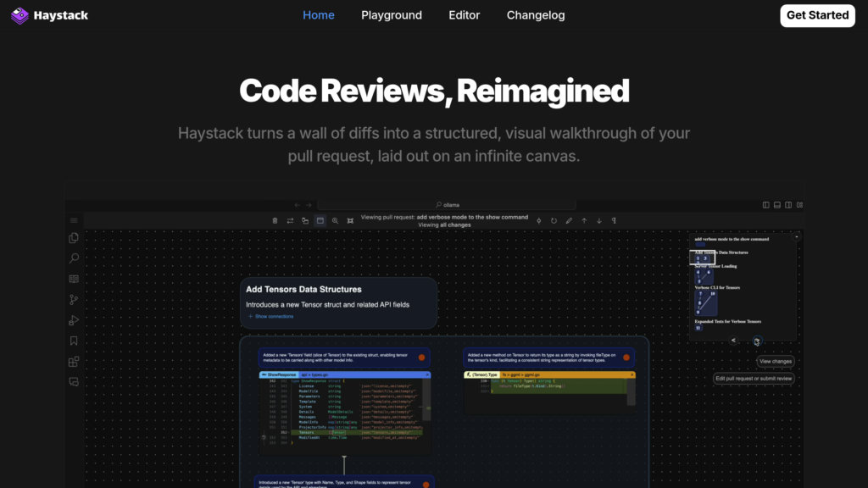Click the pencil edit icon in toolbar
The height and width of the screenshot is (488, 868).
point(569,220)
